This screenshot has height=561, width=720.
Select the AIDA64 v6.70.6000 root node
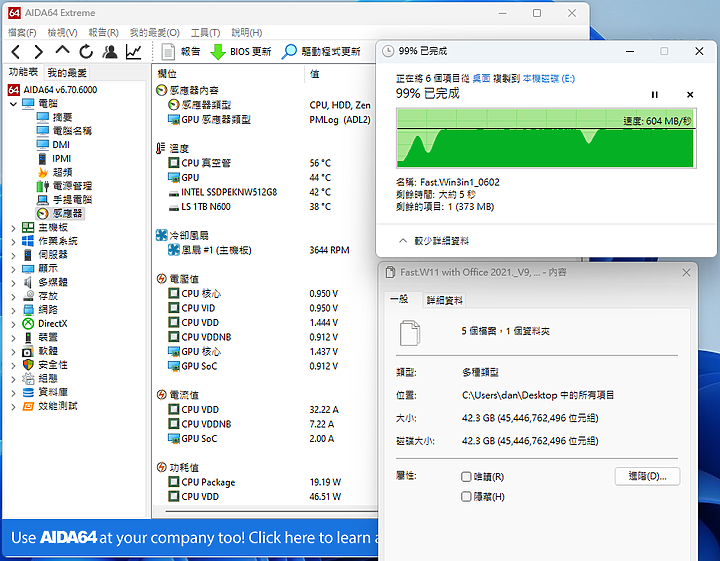(x=53, y=90)
